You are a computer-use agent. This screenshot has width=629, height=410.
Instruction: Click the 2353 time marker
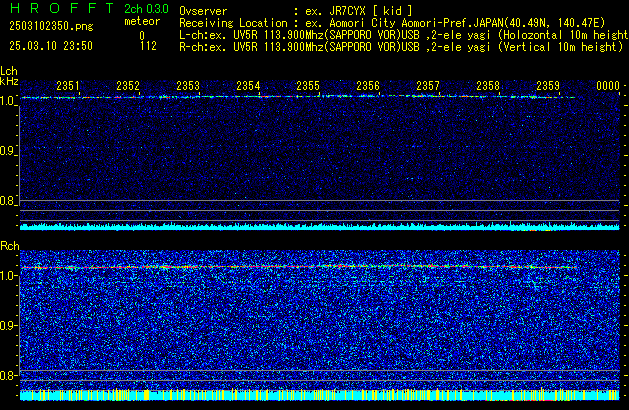click(x=188, y=86)
